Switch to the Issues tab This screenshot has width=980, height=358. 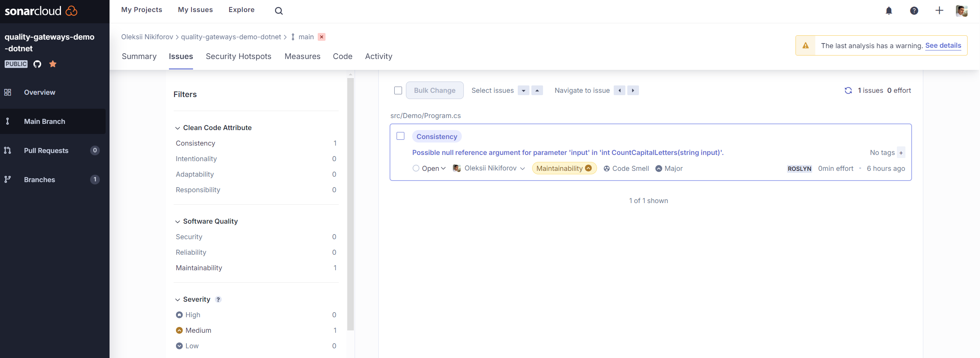[x=181, y=56]
